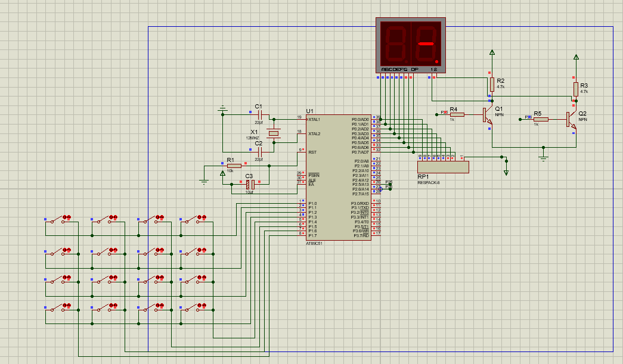Image resolution: width=623 pixels, height=364 pixels.
Task: Click the P1.7 pin label
Action: 312,235
